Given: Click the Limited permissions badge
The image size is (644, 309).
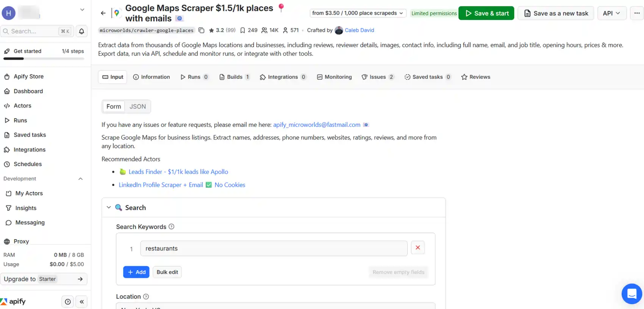Looking at the screenshot, I should (x=434, y=13).
